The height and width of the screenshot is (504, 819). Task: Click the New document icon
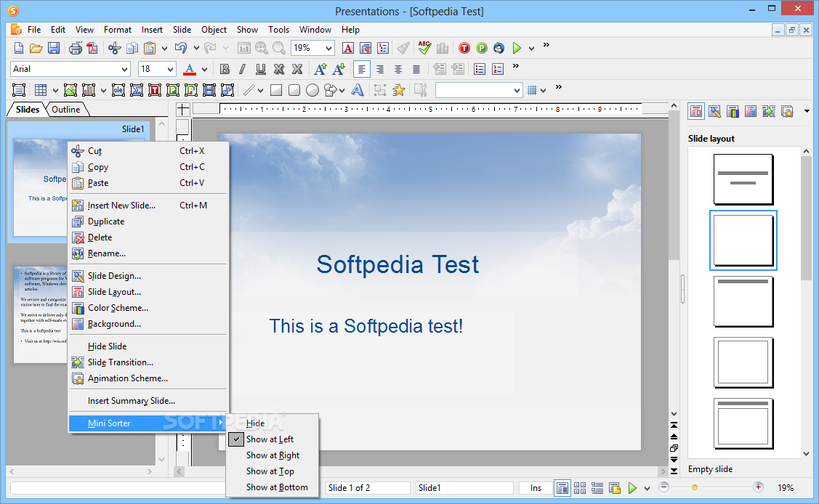[18, 48]
